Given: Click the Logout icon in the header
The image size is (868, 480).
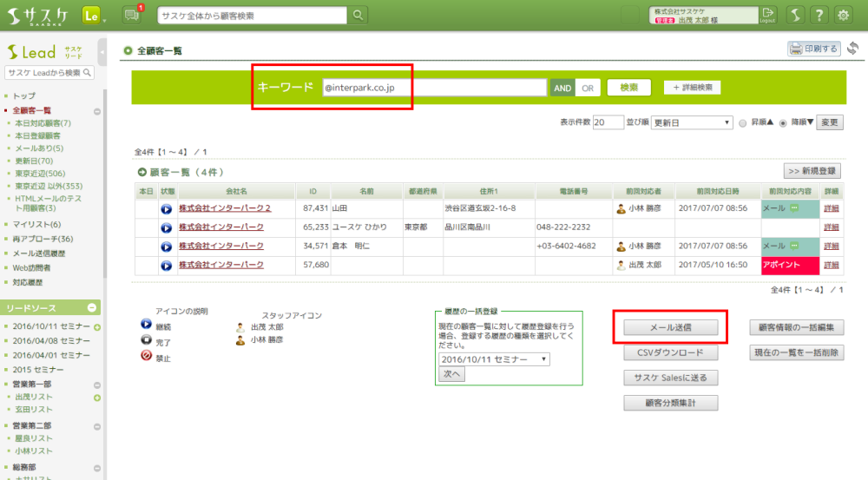Looking at the screenshot, I should point(767,15).
